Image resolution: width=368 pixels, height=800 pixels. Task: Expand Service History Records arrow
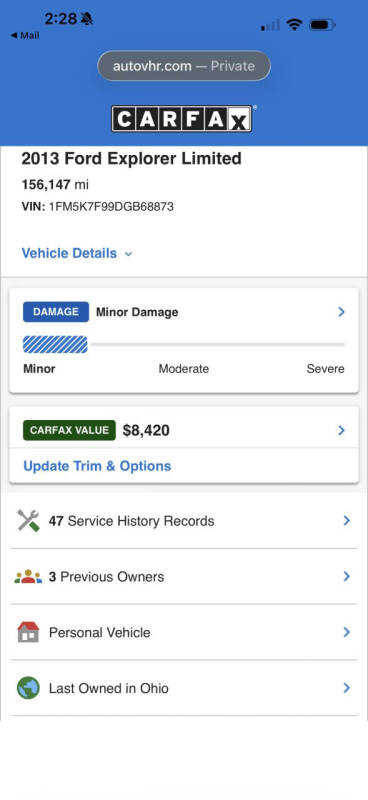[347, 520]
